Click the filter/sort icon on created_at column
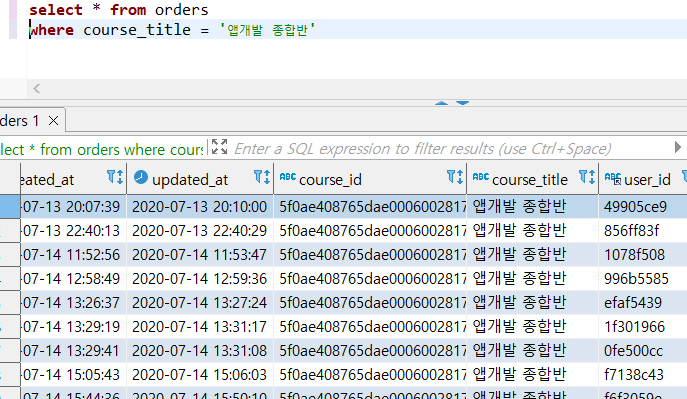This screenshot has height=399, width=687. (x=115, y=177)
